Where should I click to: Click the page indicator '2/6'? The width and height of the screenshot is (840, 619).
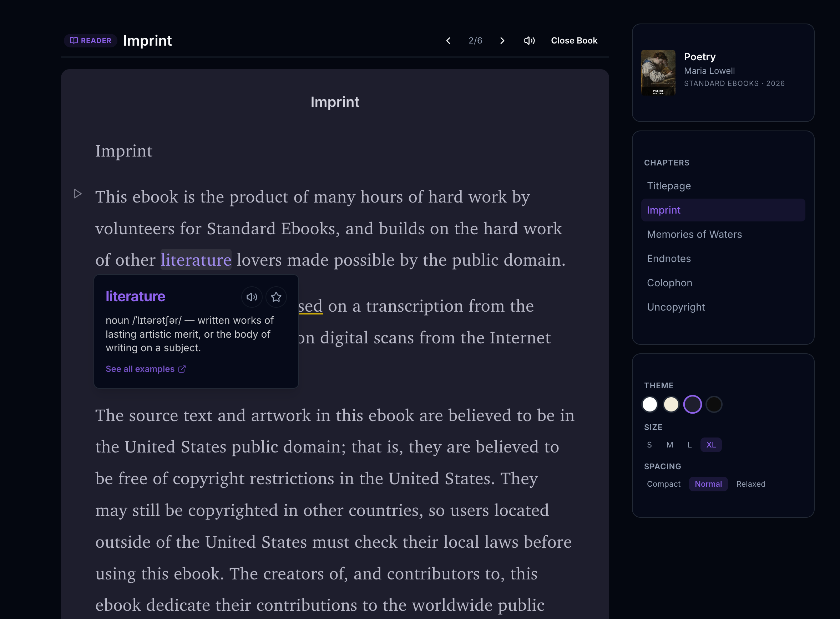[x=475, y=40]
